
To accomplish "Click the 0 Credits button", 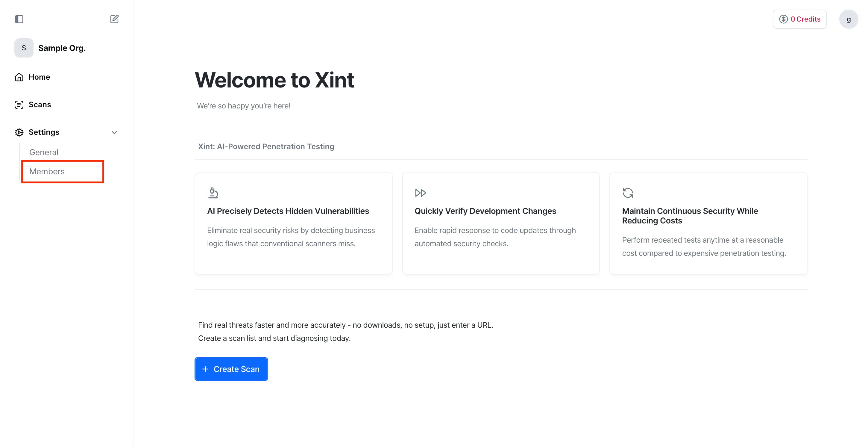I will [x=799, y=19].
